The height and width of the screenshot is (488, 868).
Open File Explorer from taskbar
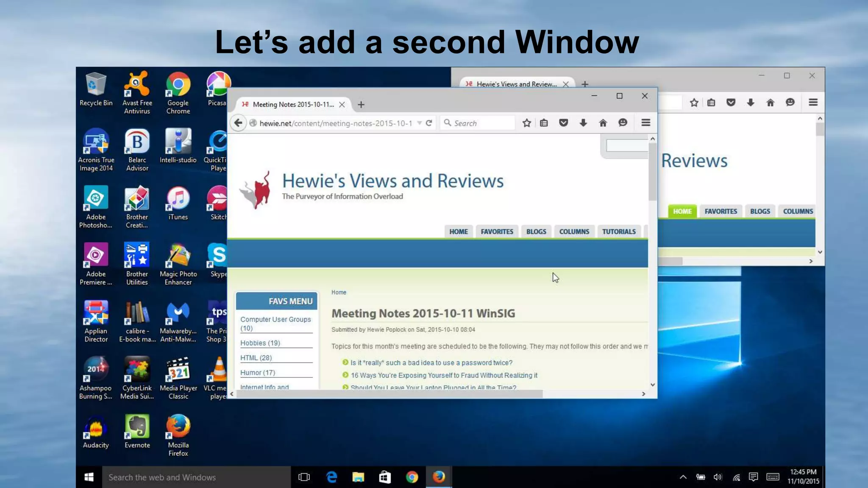click(358, 477)
